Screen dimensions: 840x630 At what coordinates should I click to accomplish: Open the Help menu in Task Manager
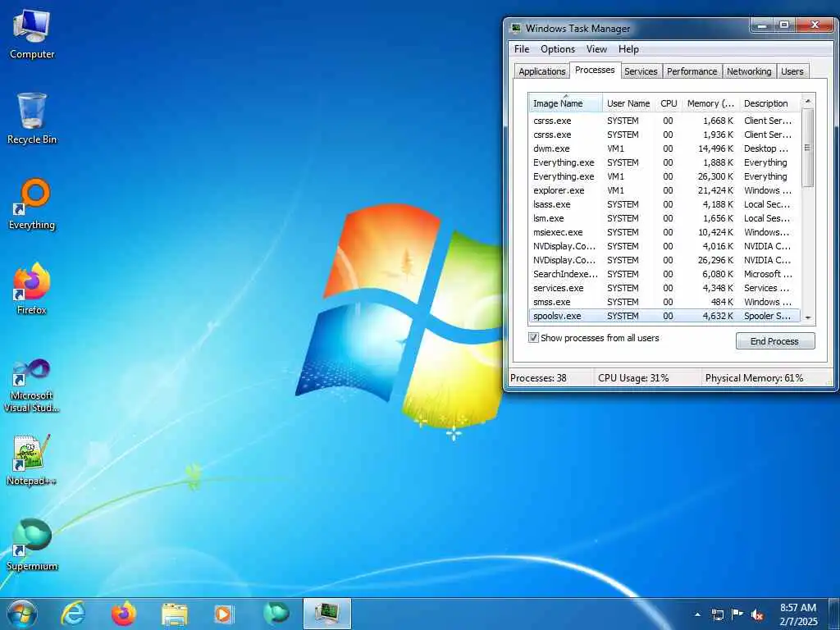click(628, 48)
